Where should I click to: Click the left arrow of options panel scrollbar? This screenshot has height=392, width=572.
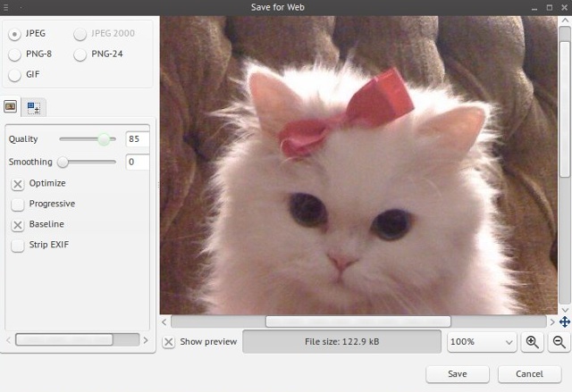point(9,340)
